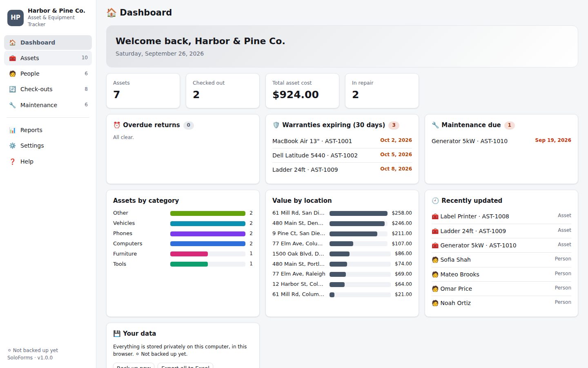Image resolution: width=588 pixels, height=368 pixels.
Task: Open the Total asset cost card
Action: coord(302,91)
